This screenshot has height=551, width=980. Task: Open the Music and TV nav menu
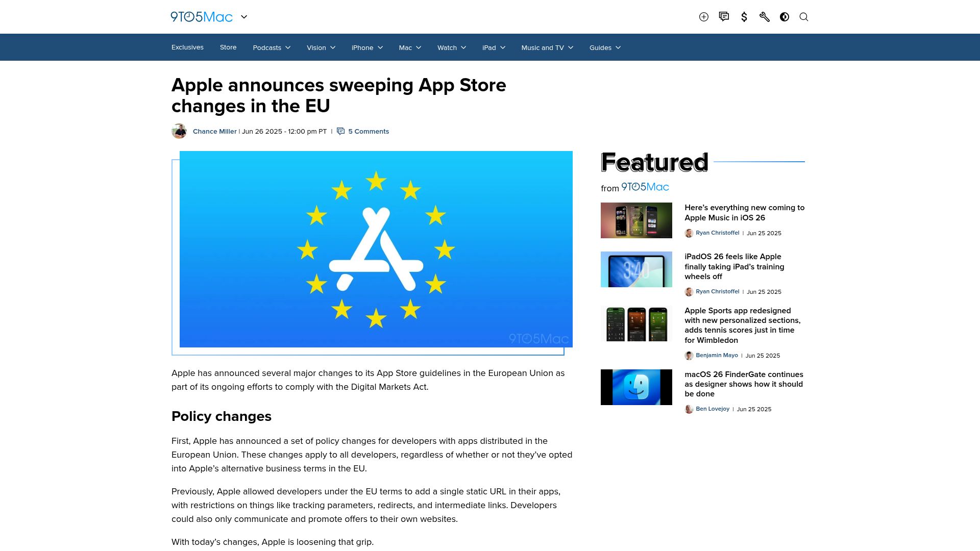pyautogui.click(x=547, y=47)
